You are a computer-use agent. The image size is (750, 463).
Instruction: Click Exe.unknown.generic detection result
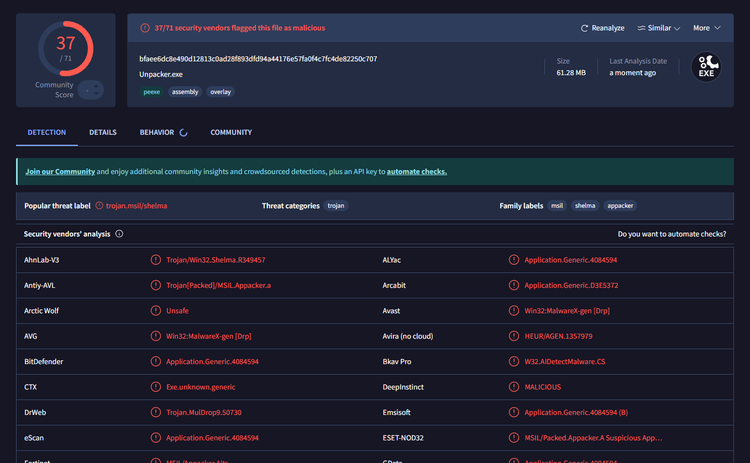click(x=201, y=386)
